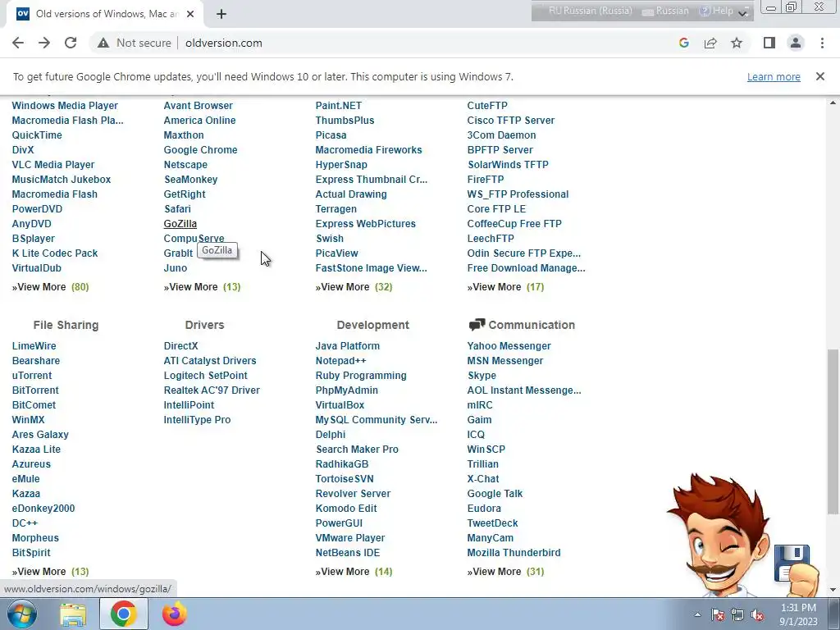The width and height of the screenshot is (840, 630).
Task: Open the DirectX link
Action: click(x=180, y=346)
